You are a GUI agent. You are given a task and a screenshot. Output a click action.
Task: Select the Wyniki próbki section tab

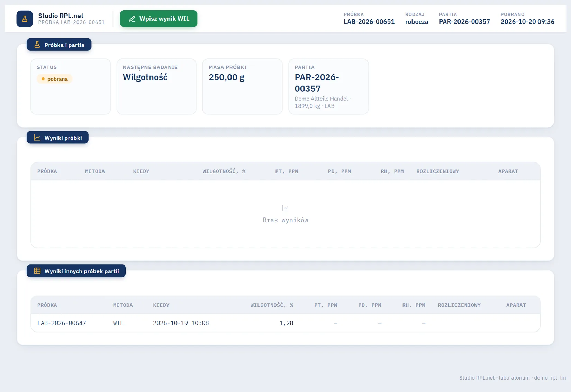point(57,138)
